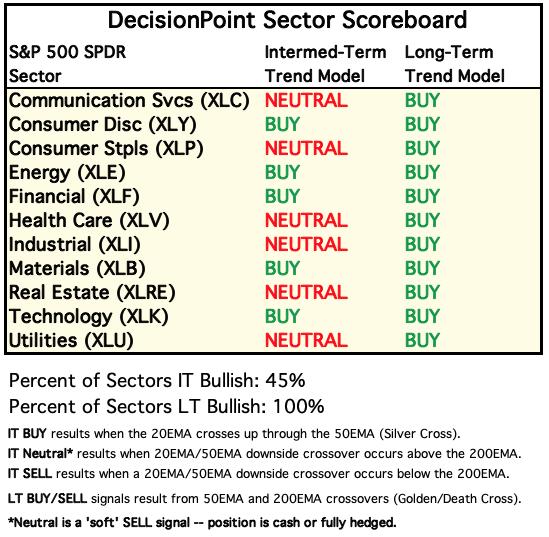Viewport: 549px width, 537px height.
Task: Select Industrial (XLI) sector name
Action: [x=75, y=244]
